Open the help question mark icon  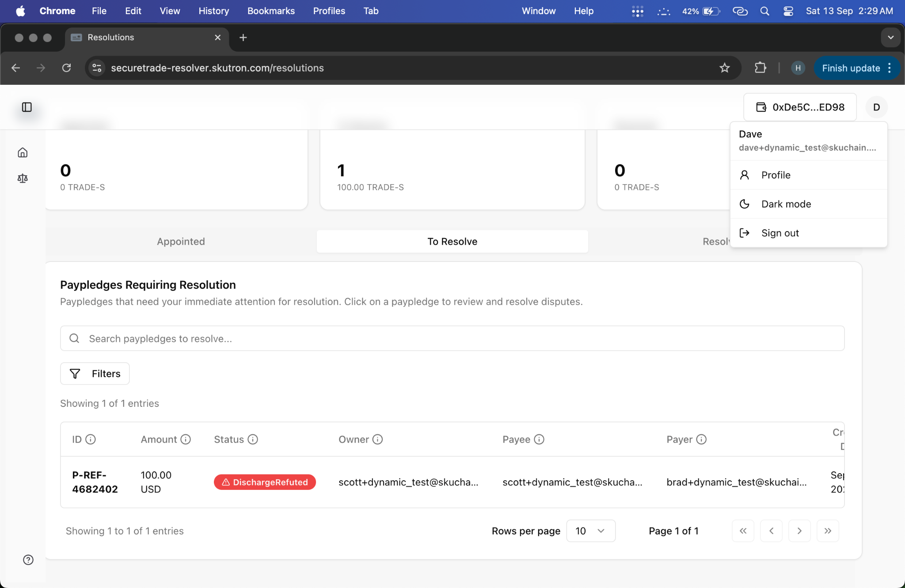[x=28, y=560]
